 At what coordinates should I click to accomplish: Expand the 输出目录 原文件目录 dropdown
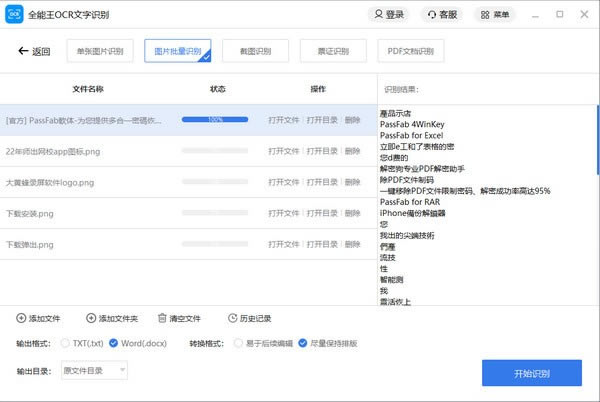tap(94, 371)
